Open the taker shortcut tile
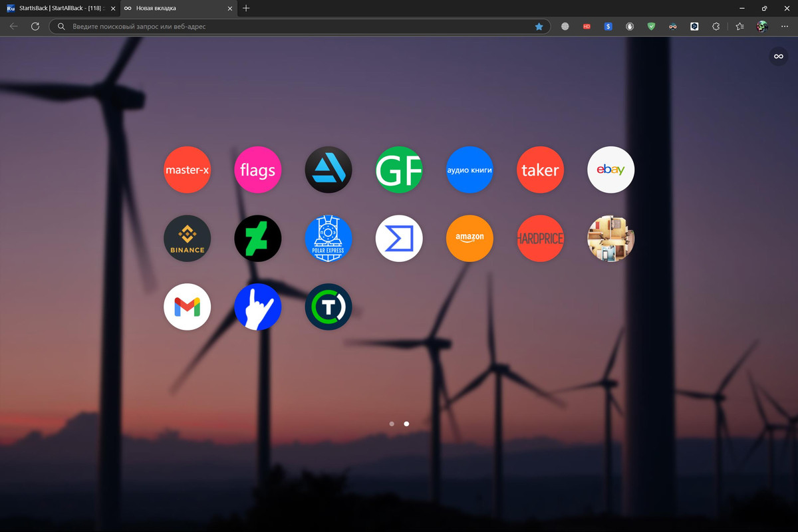The height and width of the screenshot is (532, 798). (540, 170)
